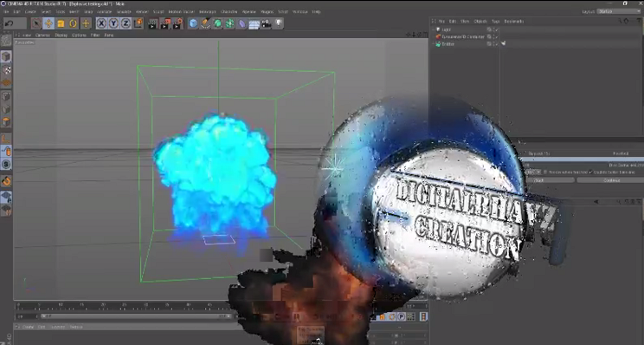Add a Camera object
Screen dimensions: 644x345
pyautogui.click(x=267, y=23)
